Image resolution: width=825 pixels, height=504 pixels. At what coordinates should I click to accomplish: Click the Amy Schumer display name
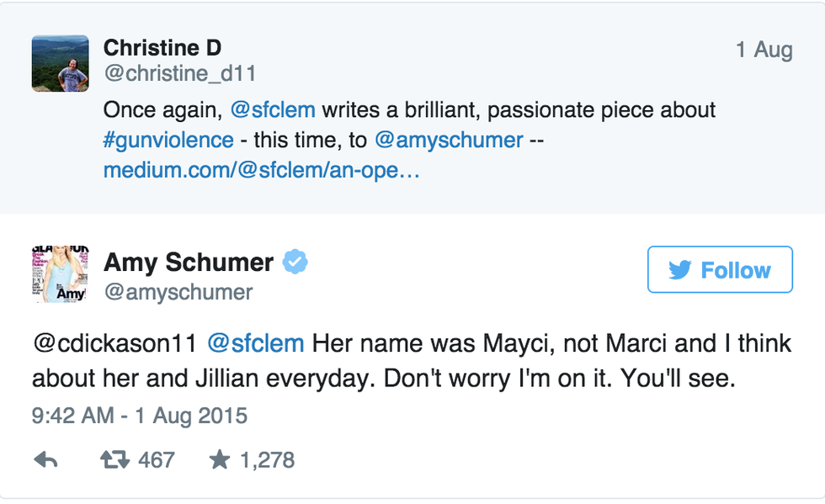click(189, 263)
